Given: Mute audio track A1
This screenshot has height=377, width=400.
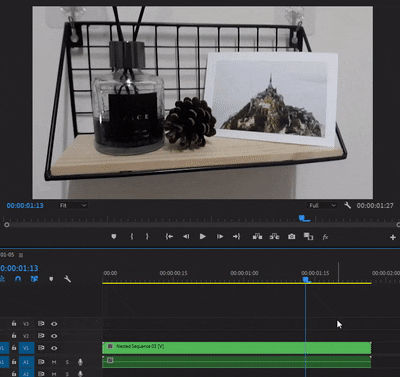Looking at the screenshot, I should [x=54, y=362].
